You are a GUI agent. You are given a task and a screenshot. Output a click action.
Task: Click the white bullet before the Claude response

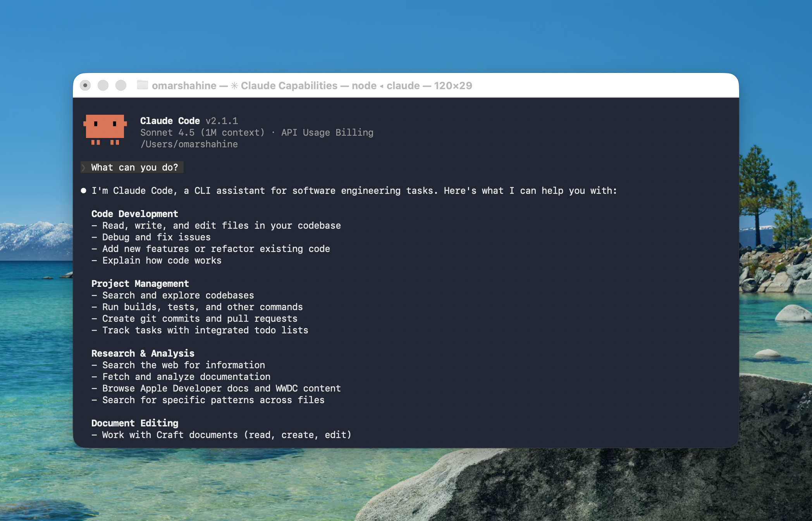click(83, 191)
